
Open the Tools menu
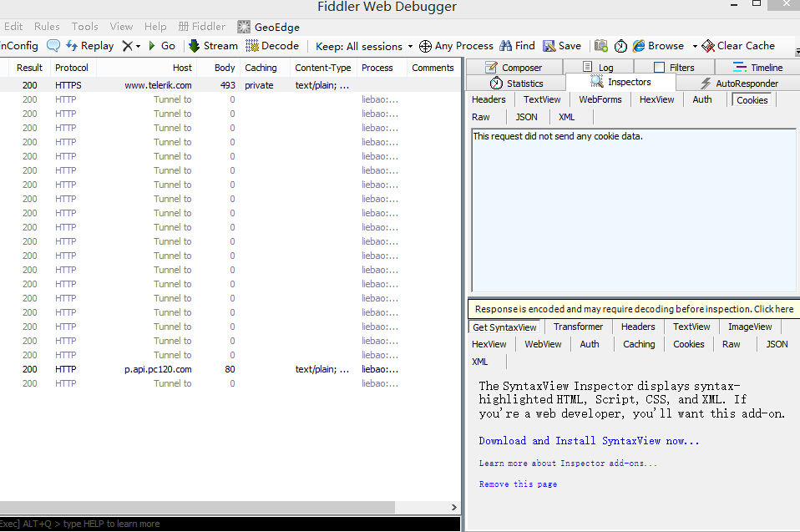pos(84,27)
